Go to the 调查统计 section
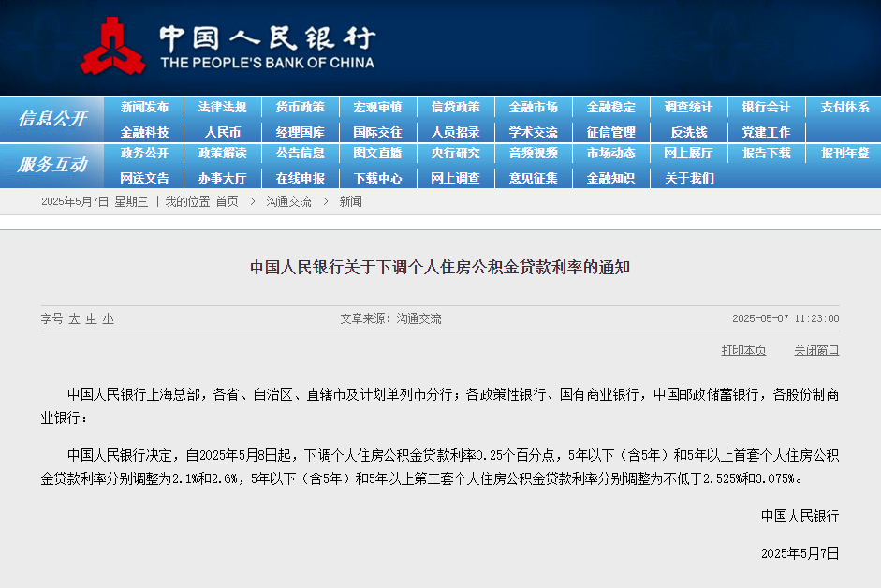Image resolution: width=881 pixels, height=588 pixels. pyautogui.click(x=688, y=108)
